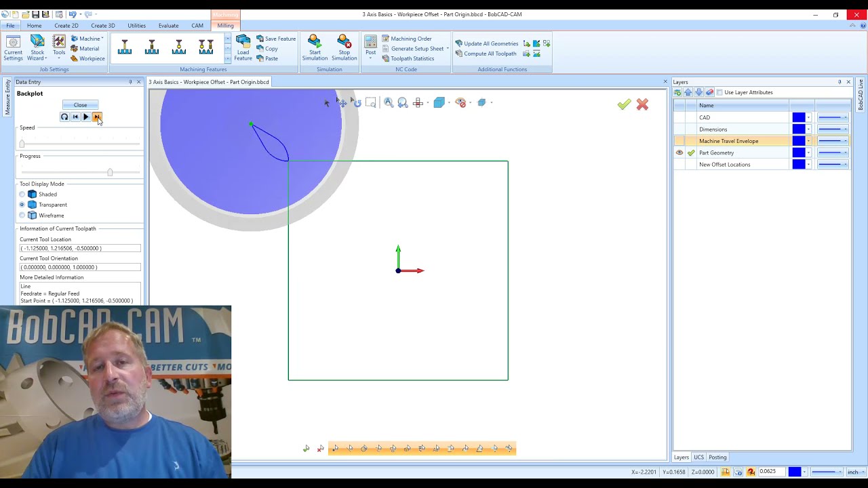Switch to the CAM ribbon tab
The image size is (868, 488).
[197, 26]
